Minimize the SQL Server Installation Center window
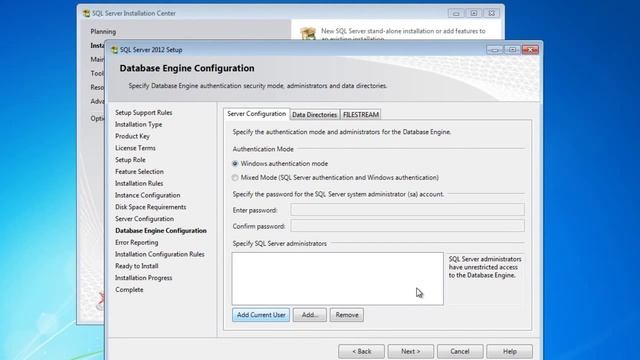The height and width of the screenshot is (360, 640). pos(456,13)
